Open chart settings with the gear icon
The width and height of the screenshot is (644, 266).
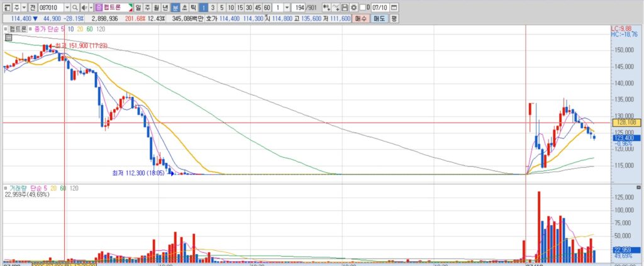[353, 8]
